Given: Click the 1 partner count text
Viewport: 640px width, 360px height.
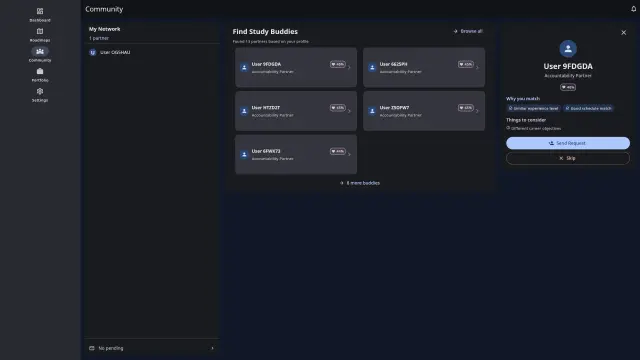Looking at the screenshot, I should pyautogui.click(x=99, y=38).
